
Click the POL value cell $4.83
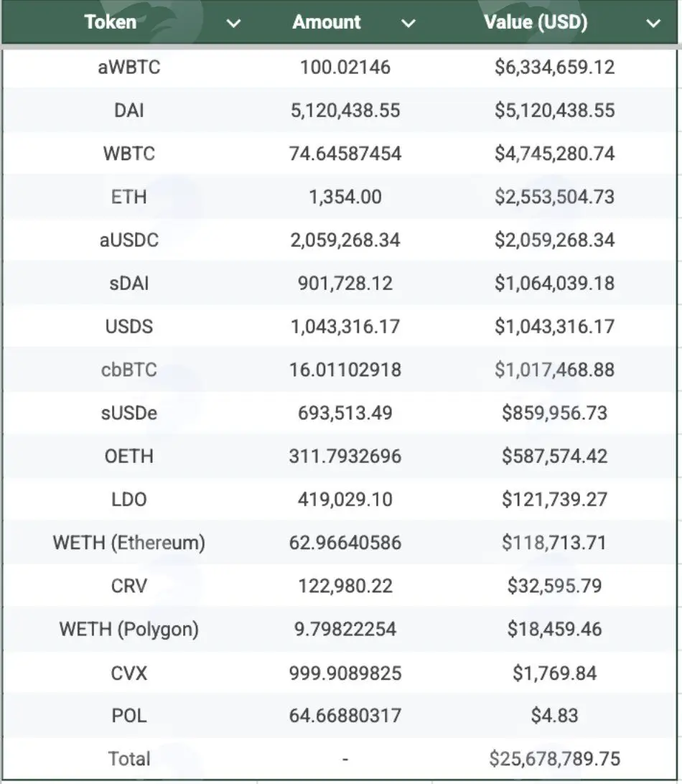coord(554,716)
